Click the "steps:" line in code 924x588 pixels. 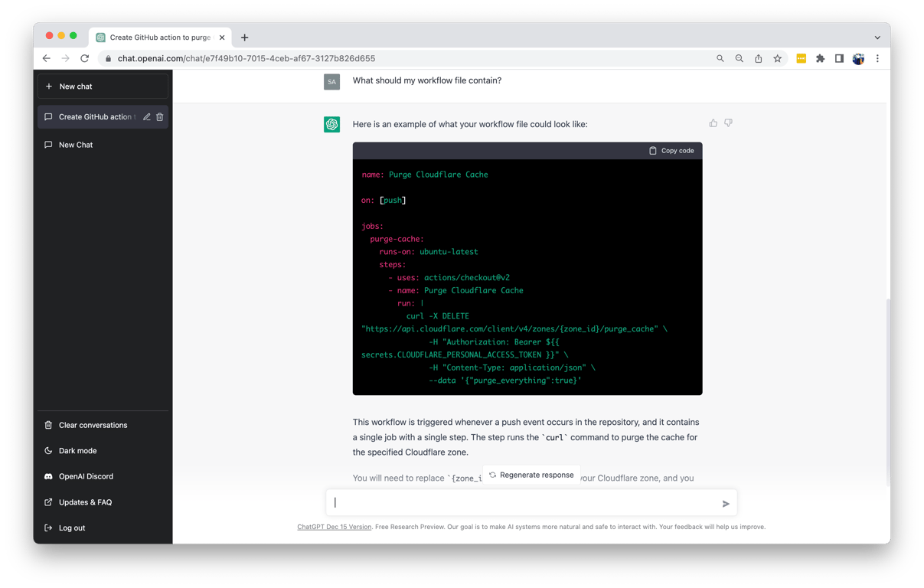tap(393, 265)
